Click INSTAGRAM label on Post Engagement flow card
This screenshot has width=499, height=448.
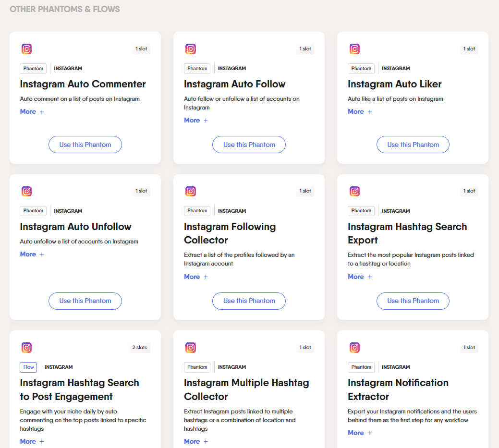(x=59, y=367)
